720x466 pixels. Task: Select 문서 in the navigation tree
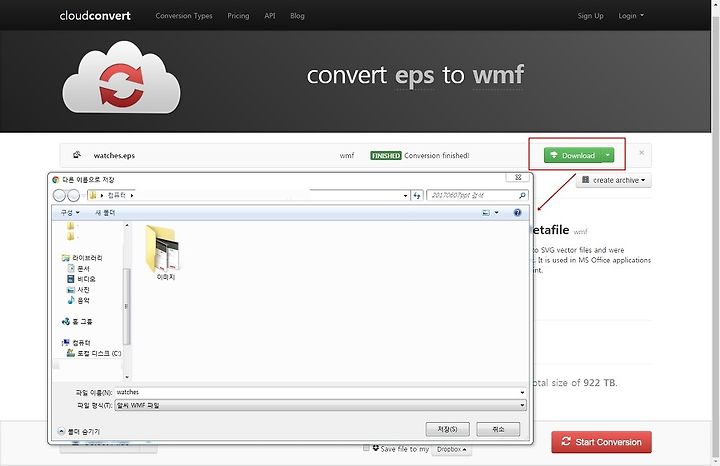(79, 268)
